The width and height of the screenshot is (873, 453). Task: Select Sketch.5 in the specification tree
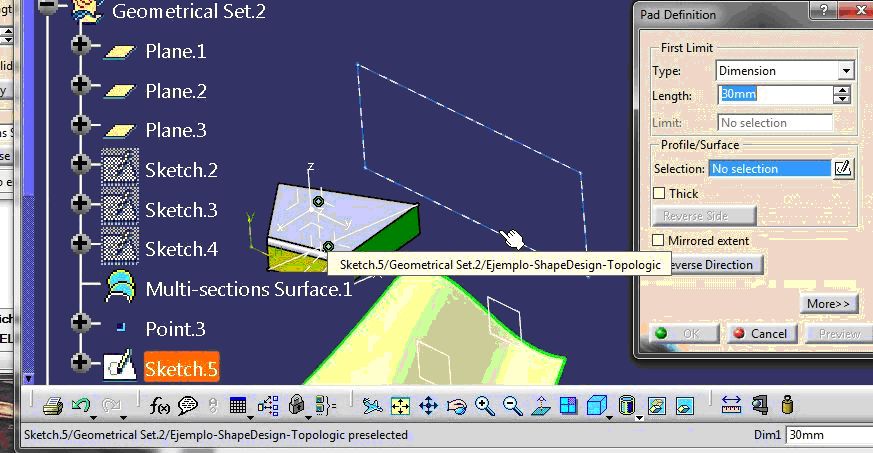(x=181, y=369)
